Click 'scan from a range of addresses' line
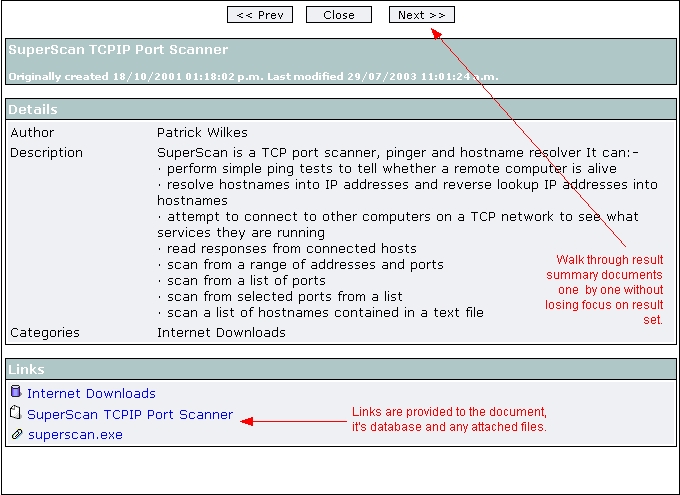The width and height of the screenshot is (680, 495). click(300, 265)
